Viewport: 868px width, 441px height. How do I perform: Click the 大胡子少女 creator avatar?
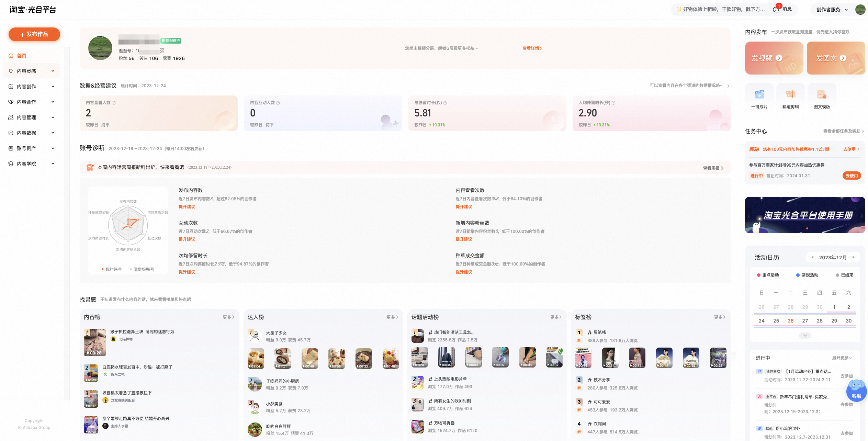pyautogui.click(x=255, y=336)
